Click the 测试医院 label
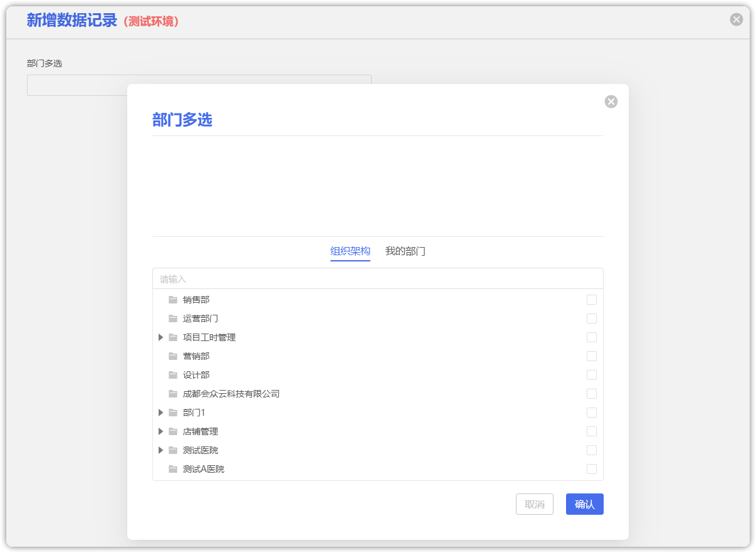Viewport: 756px width, 553px height. [x=201, y=450]
